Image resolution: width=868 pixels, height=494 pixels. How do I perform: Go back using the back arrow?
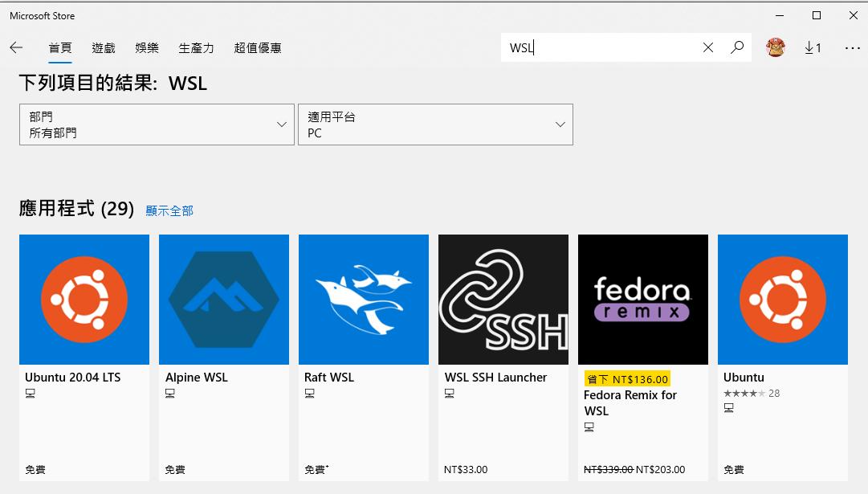[16, 47]
